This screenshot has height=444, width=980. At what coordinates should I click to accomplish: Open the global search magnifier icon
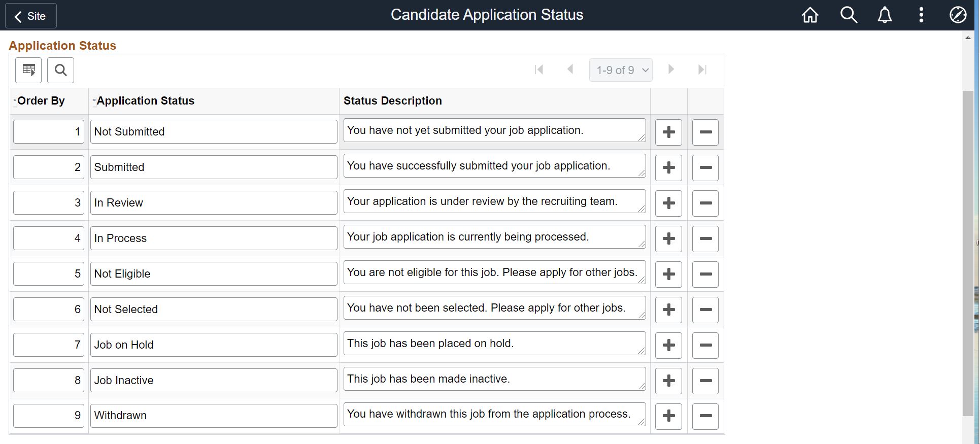tap(849, 15)
